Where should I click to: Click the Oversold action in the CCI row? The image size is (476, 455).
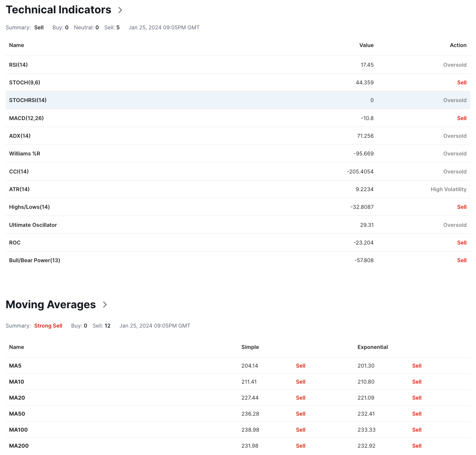455,171
